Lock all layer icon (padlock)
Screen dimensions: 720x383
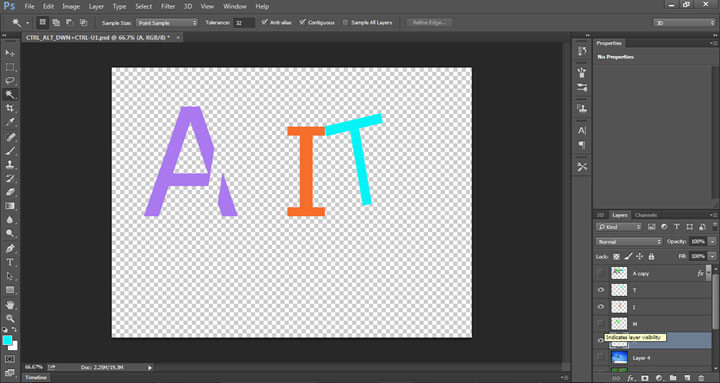tap(651, 256)
